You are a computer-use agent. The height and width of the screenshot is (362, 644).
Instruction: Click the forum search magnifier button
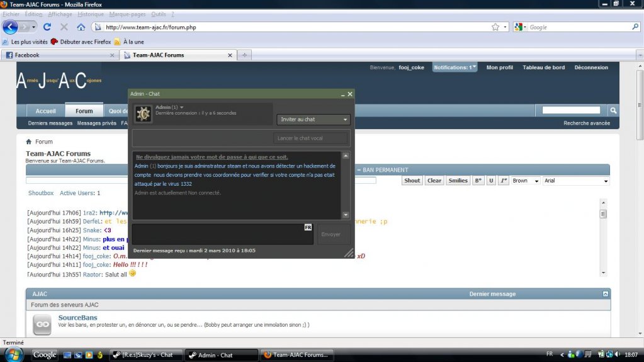click(613, 110)
